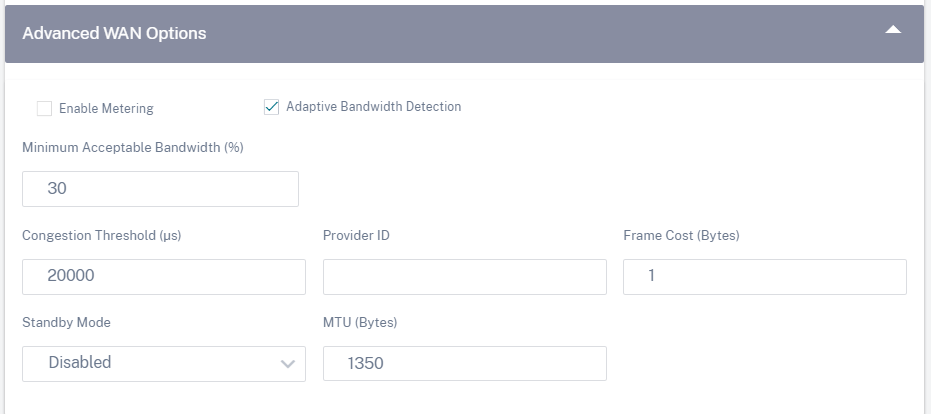Click the Congestion Threshold (µs) label

(102, 236)
